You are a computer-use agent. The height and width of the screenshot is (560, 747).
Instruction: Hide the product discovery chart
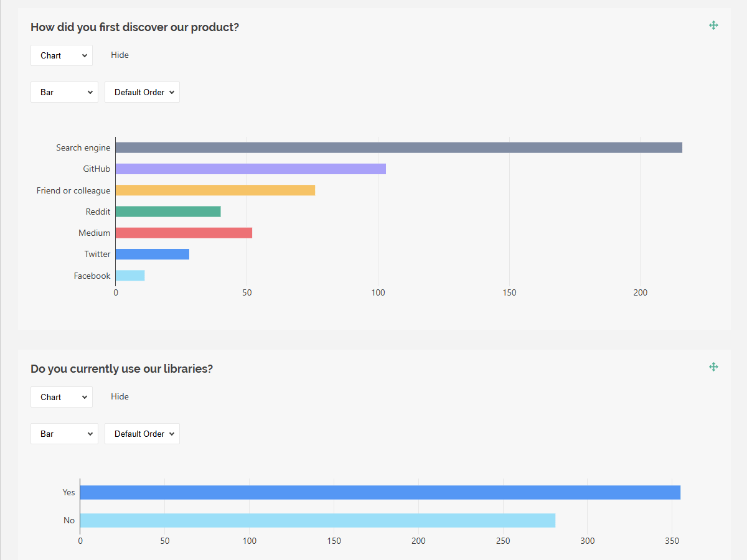pyautogui.click(x=120, y=55)
